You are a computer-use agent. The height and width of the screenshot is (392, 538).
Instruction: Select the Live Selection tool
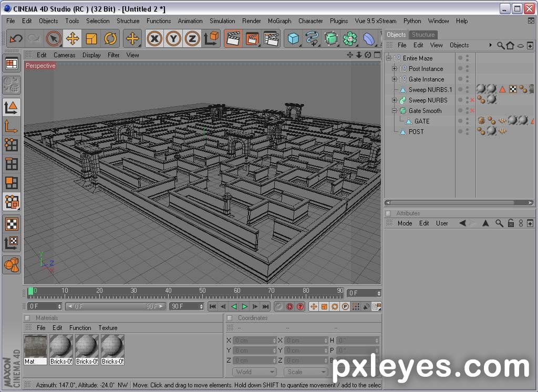pos(54,38)
